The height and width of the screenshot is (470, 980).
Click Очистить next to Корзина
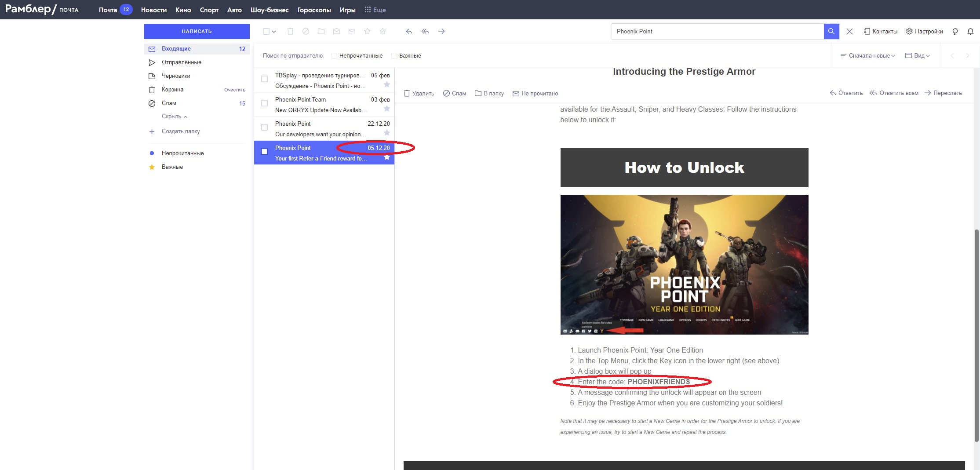(235, 90)
